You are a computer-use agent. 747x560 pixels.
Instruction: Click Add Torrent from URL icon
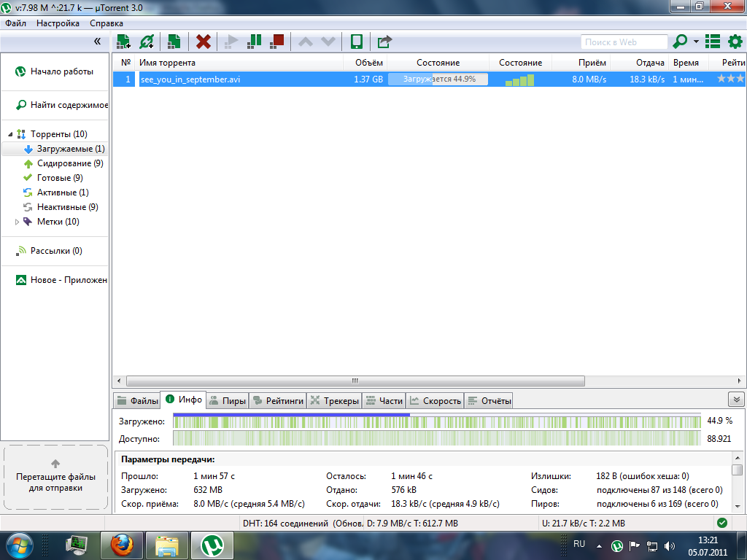click(147, 42)
